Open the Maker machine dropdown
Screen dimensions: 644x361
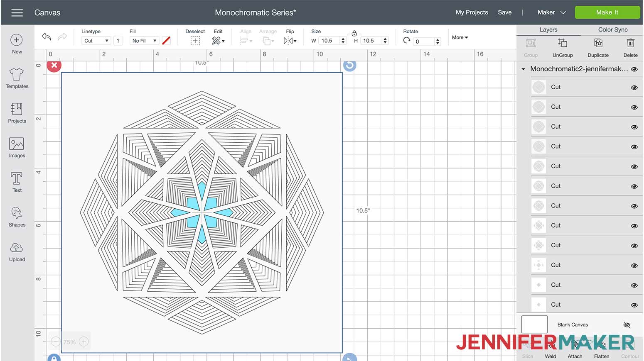552,12
